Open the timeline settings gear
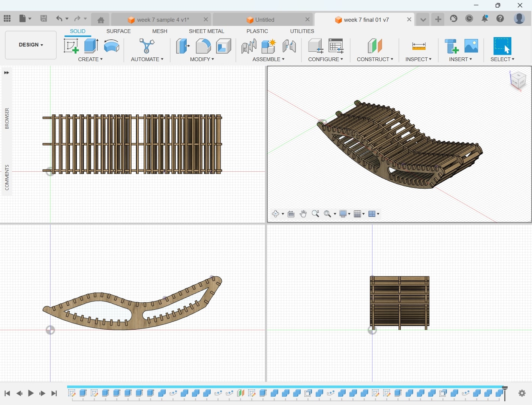The height and width of the screenshot is (405, 532). click(522, 393)
